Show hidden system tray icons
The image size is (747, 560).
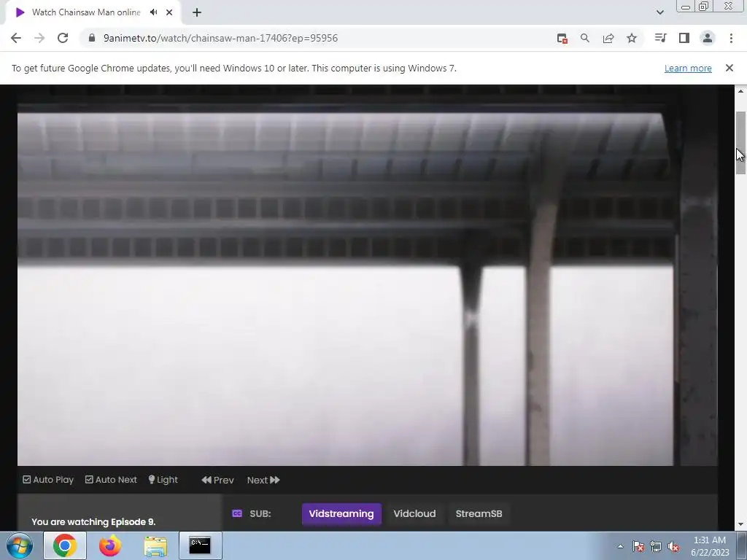[620, 547]
